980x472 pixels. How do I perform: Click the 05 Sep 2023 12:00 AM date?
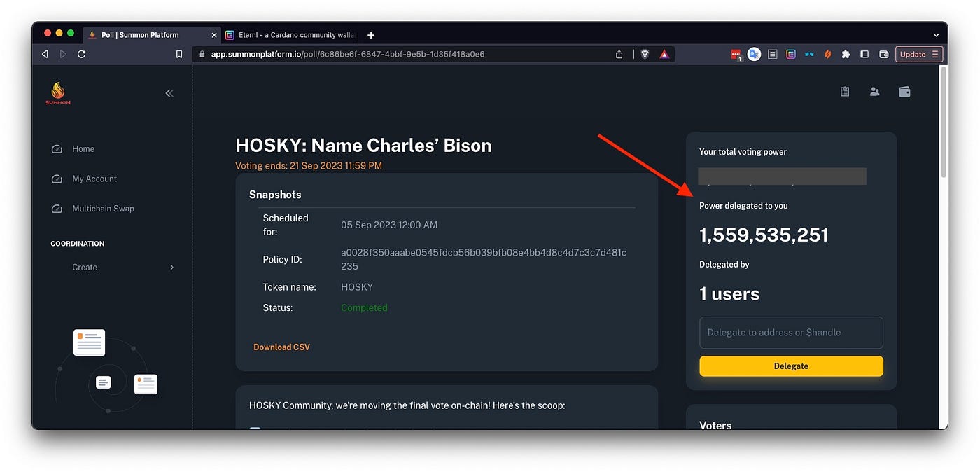pos(389,225)
